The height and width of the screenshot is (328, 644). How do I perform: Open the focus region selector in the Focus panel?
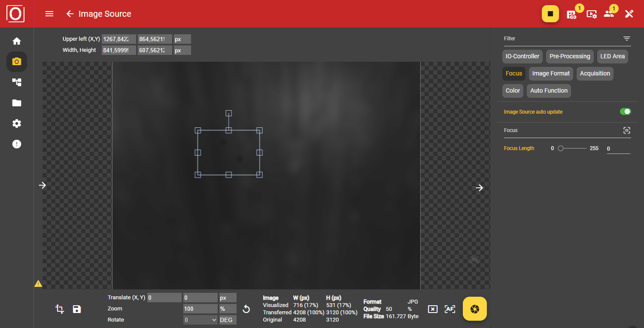click(627, 130)
